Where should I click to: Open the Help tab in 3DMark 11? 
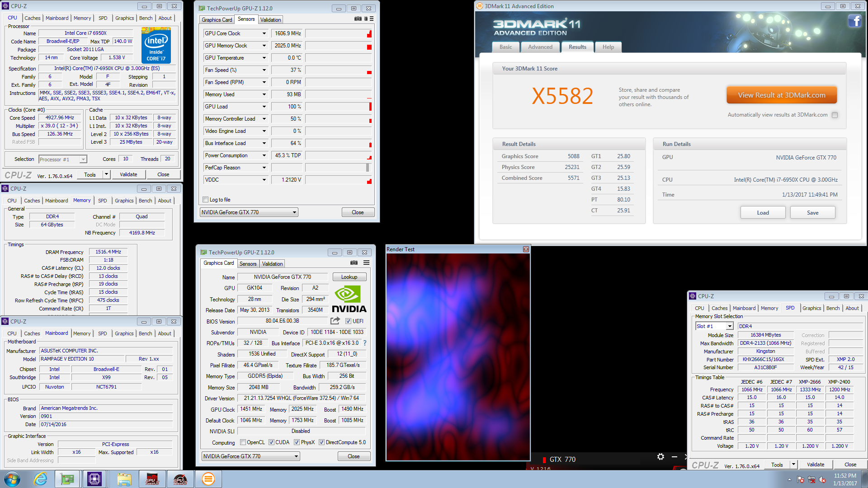608,47
